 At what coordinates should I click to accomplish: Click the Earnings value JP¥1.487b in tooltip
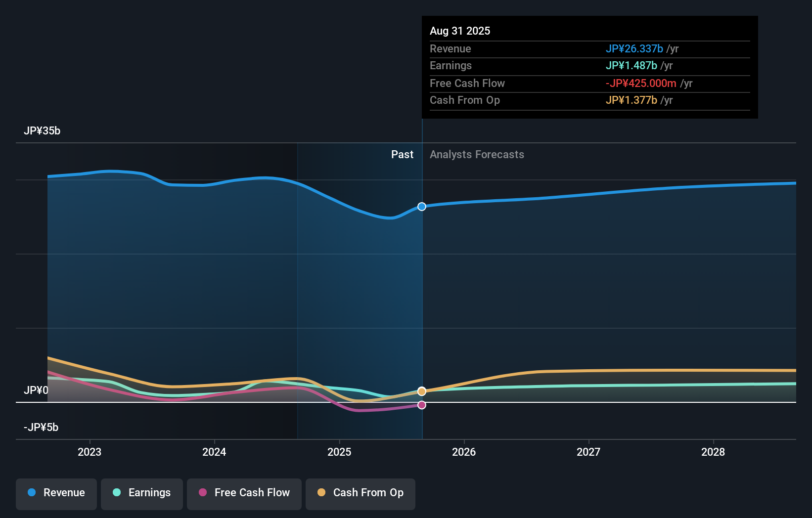[632, 65]
